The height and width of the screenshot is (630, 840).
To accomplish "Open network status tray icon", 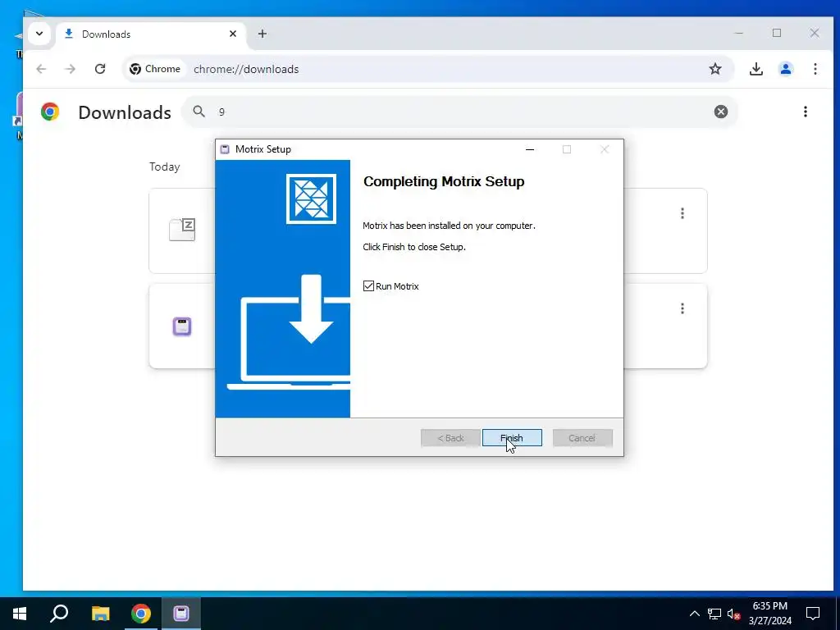I will 714,614.
